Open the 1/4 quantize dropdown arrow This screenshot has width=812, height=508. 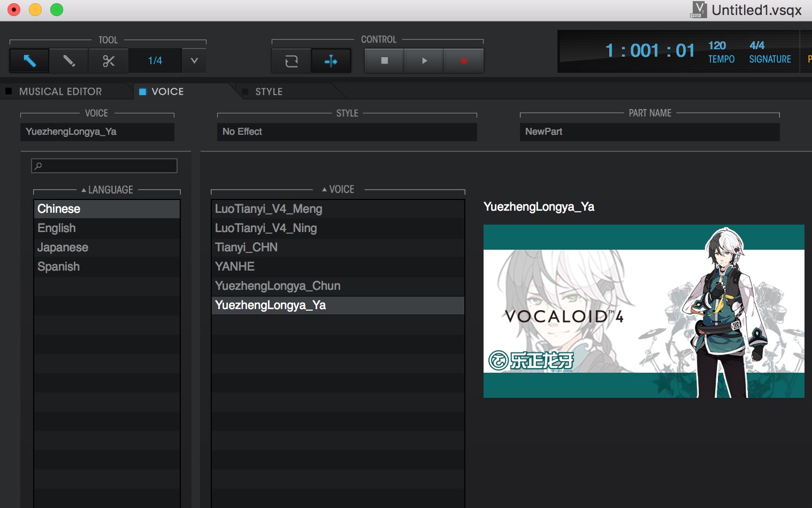coord(194,61)
